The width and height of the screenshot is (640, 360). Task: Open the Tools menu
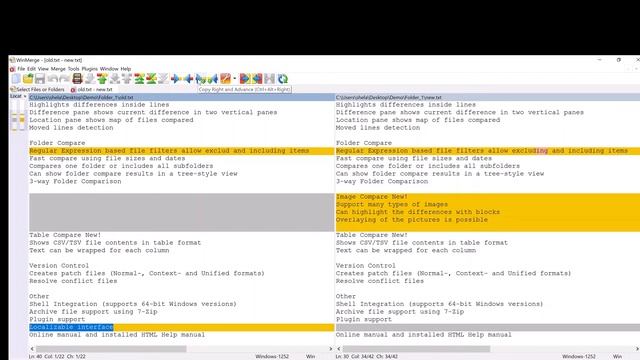point(73,69)
